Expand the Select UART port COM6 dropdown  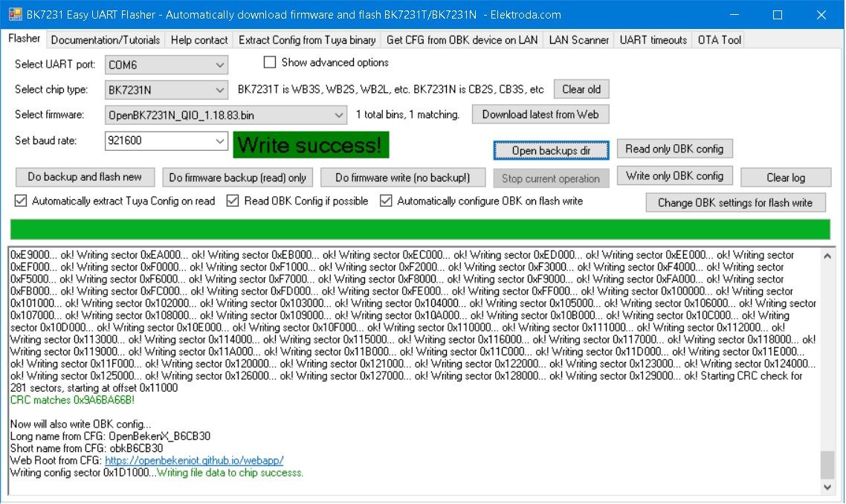tap(167, 65)
